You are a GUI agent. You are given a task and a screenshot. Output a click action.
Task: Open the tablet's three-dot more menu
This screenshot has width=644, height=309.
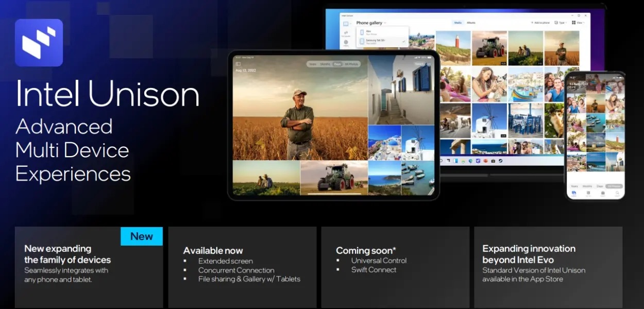430,64
